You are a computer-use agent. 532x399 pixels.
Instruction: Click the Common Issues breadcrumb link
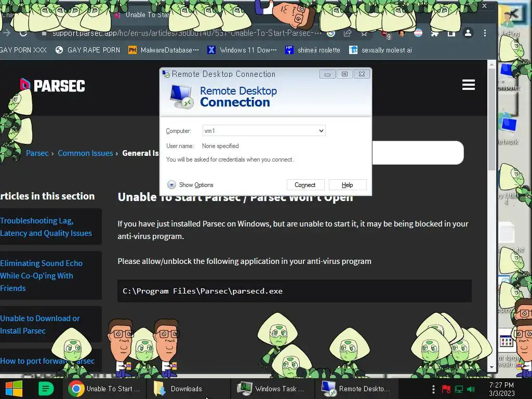point(85,153)
